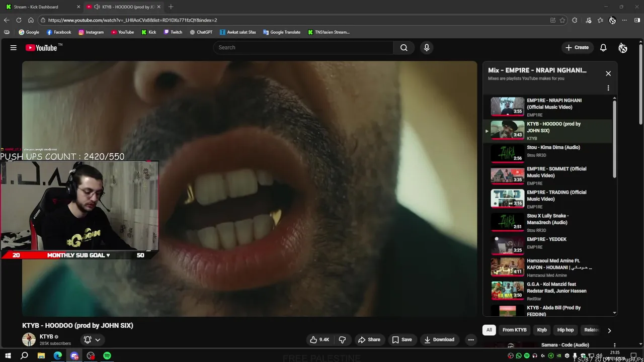Like the video with thumbs up
This screenshot has width=644, height=362.
[x=319, y=340]
